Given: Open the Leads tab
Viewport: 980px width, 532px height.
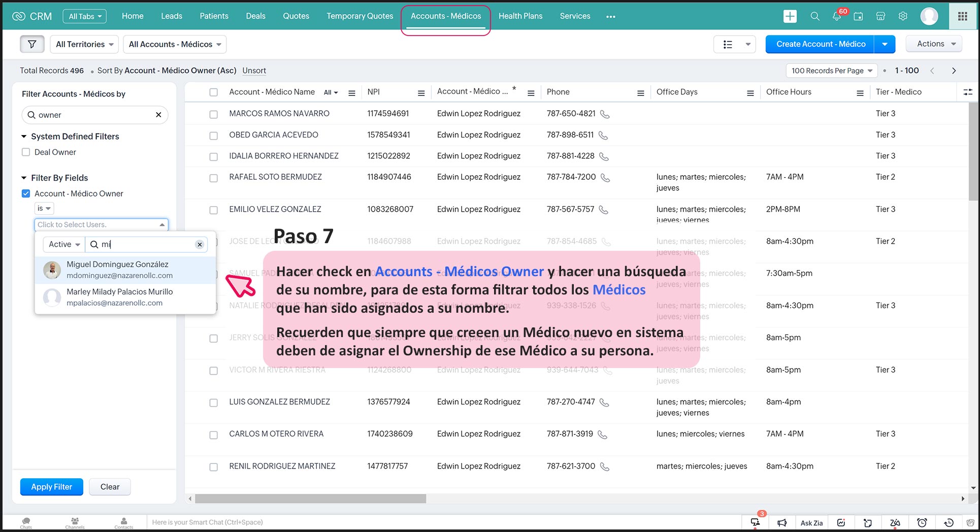Looking at the screenshot, I should (x=172, y=16).
